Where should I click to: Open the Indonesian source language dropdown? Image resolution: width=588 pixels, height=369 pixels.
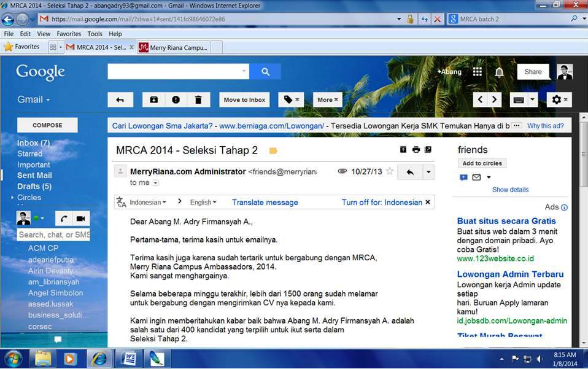148,202
